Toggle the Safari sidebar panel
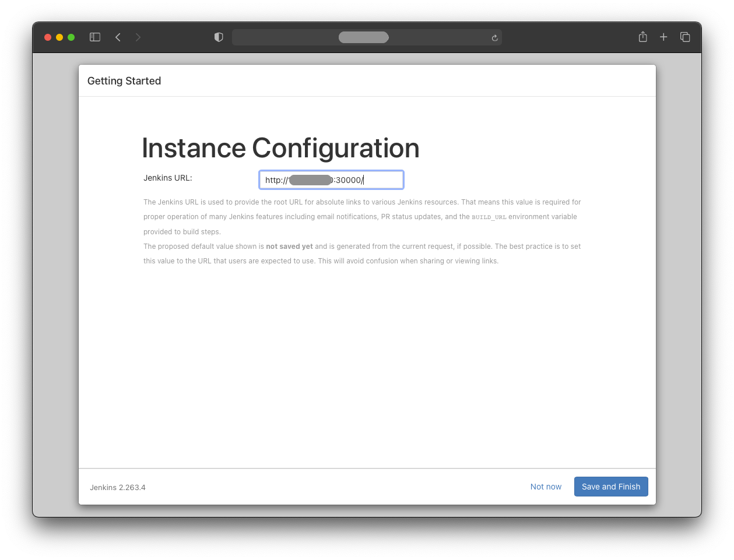Screen dimensions: 734x560 (x=95, y=37)
